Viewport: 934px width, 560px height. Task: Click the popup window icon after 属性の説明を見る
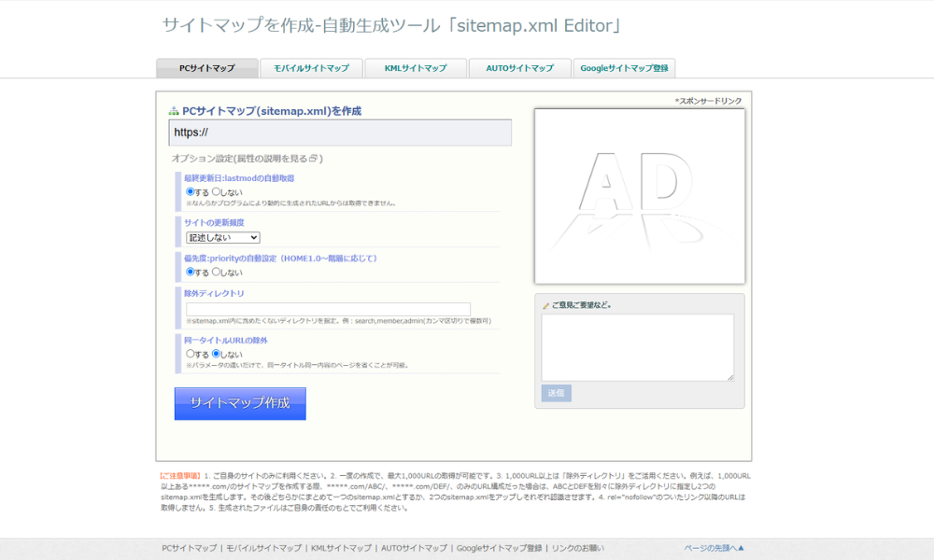pos(314,159)
